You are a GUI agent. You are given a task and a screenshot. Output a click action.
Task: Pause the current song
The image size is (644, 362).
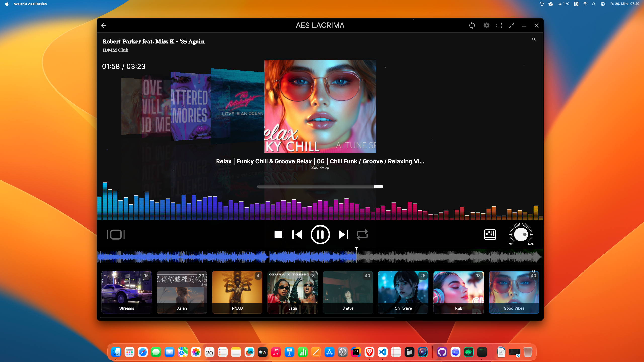pos(320,235)
